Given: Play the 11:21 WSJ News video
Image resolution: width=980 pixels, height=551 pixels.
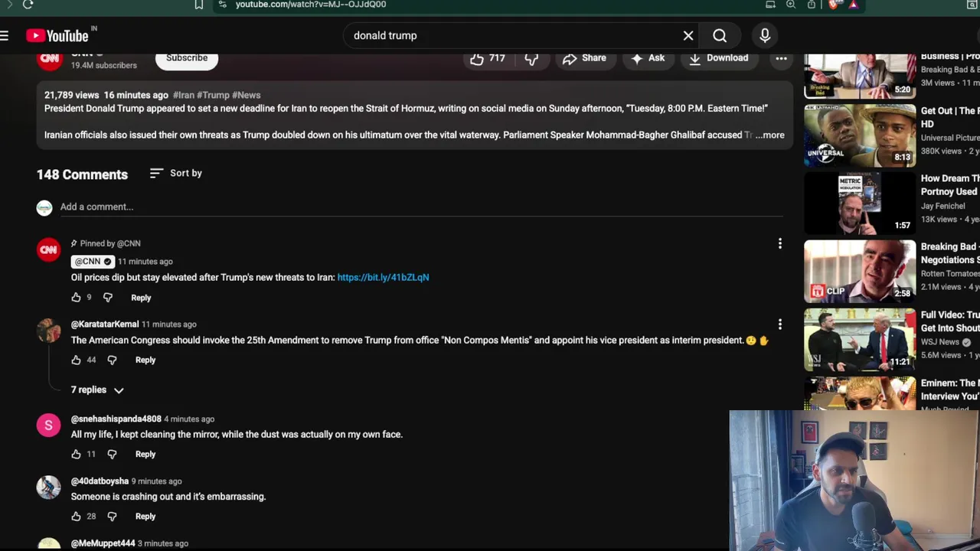Looking at the screenshot, I should pyautogui.click(x=860, y=340).
